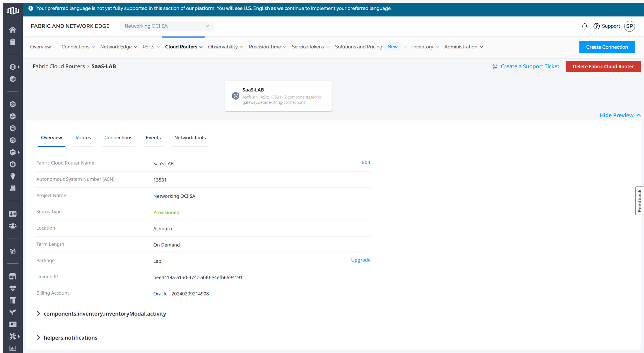Screen dimensions: 644x353
Task: Open the Feedback side tab
Action: coord(639,201)
